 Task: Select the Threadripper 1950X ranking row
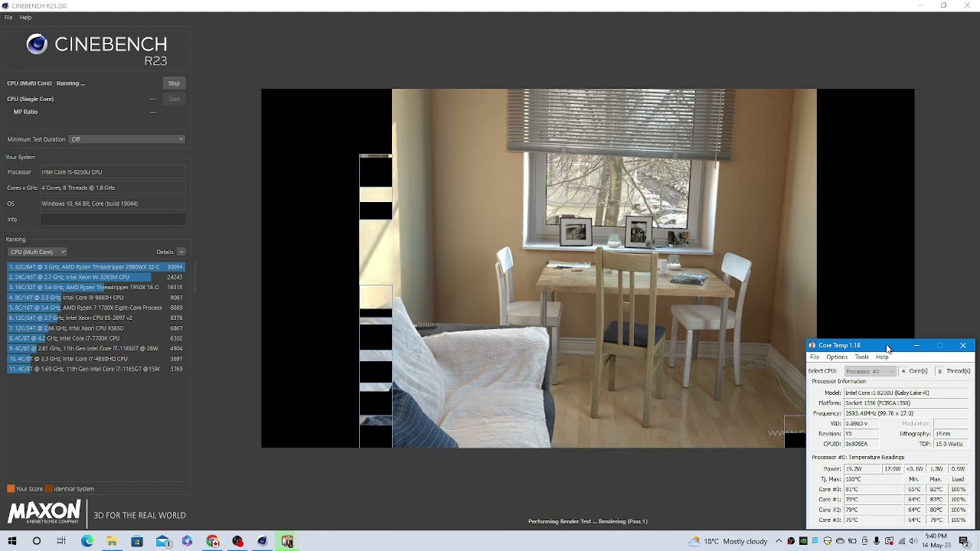[96, 287]
